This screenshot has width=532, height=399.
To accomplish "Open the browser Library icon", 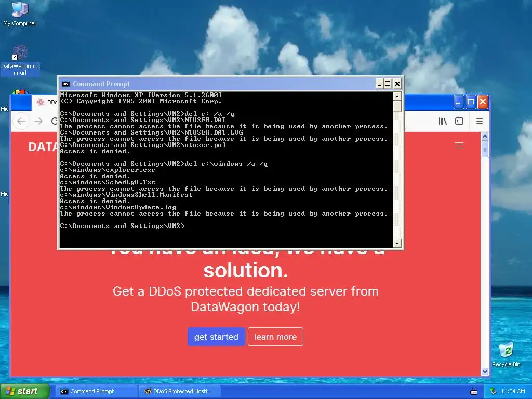I will (443, 121).
